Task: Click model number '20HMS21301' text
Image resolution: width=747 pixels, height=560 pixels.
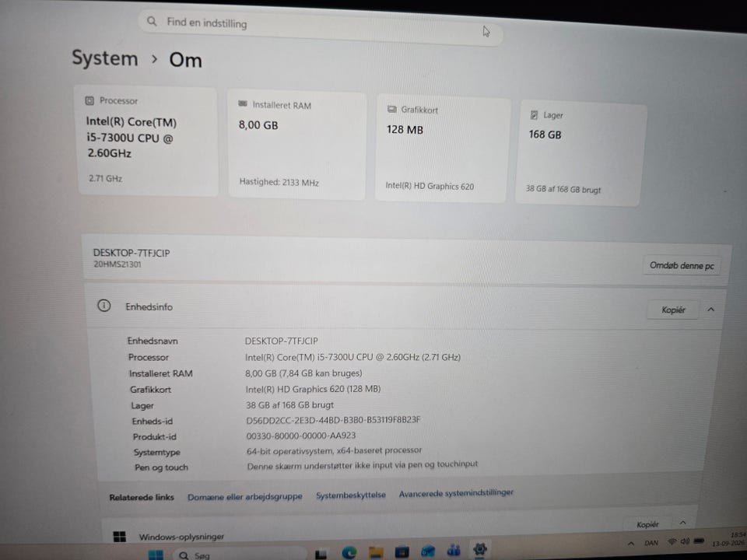Action: point(117,264)
